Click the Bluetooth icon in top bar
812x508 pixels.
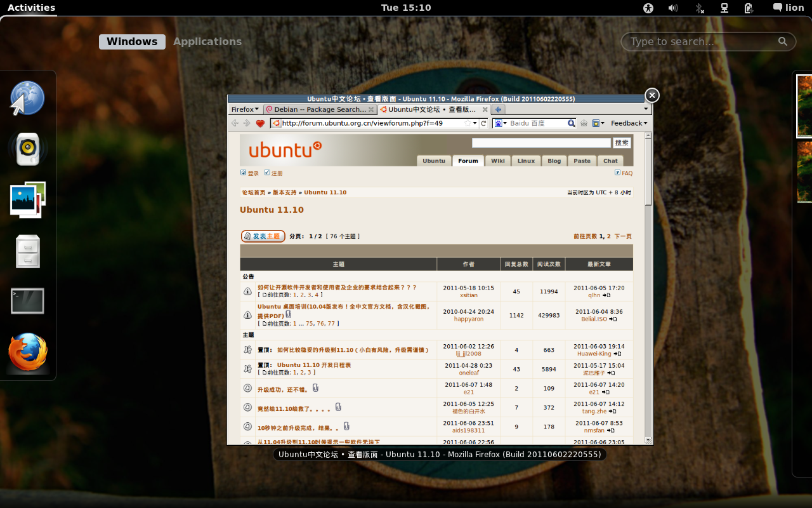698,8
